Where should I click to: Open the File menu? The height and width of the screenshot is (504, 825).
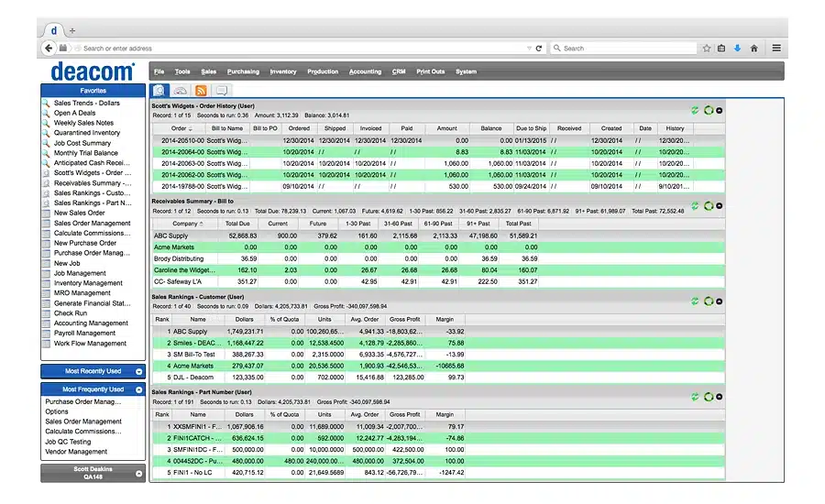coord(159,71)
